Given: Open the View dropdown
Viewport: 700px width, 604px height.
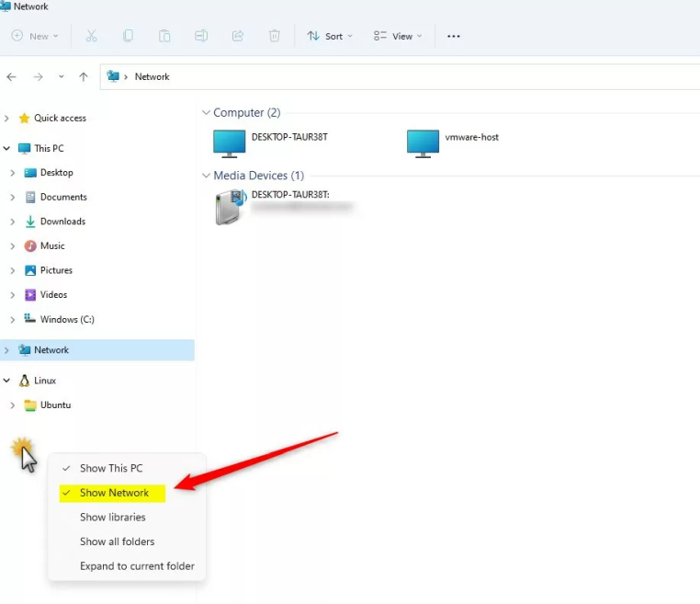Looking at the screenshot, I should click(398, 36).
